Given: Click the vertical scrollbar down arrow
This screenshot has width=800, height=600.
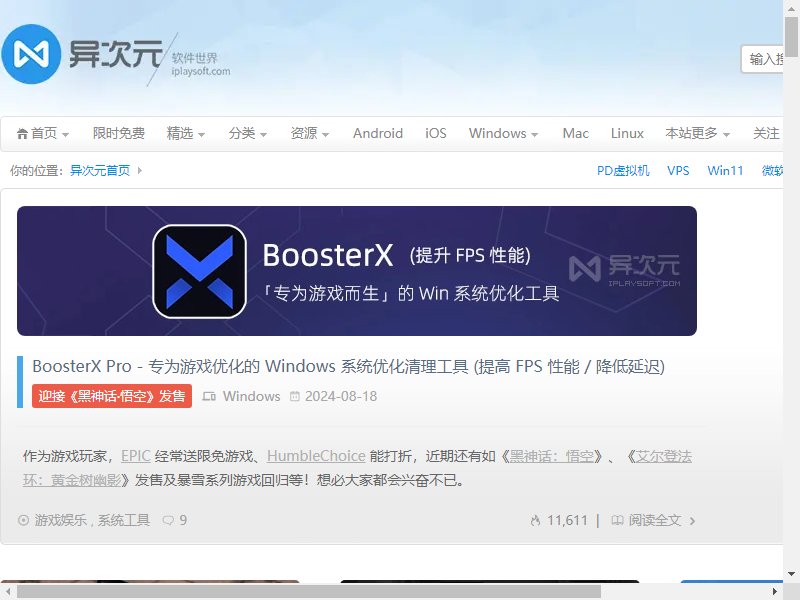Looking at the screenshot, I should (791, 574).
